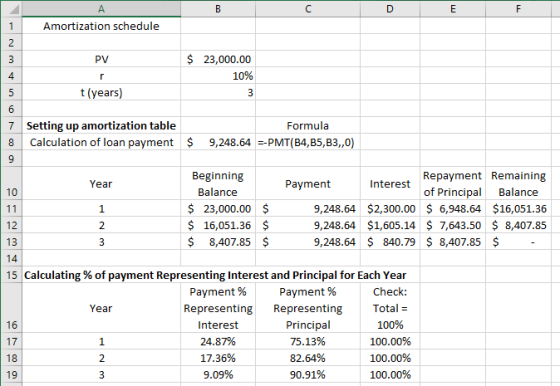Click the =-PMT(B4,B5,B3,,0) formula cell
Image resolution: width=560 pixels, height=386 pixels.
308,142
